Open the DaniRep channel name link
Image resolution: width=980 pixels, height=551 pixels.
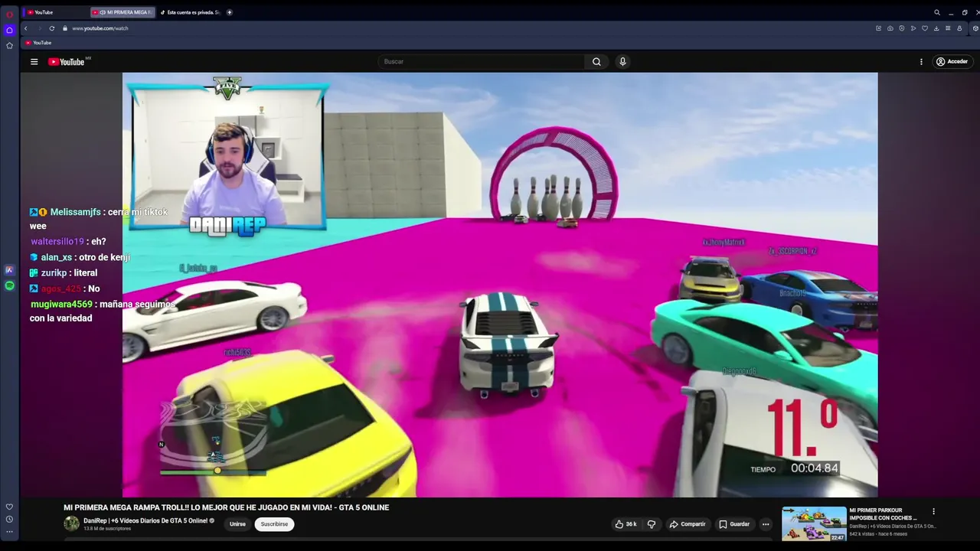point(145,520)
